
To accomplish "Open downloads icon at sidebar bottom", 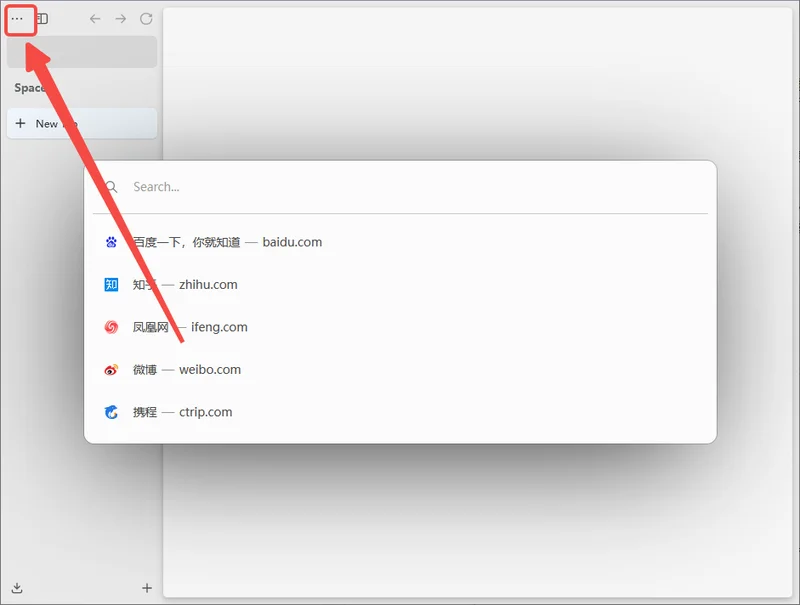I will click(x=17, y=588).
